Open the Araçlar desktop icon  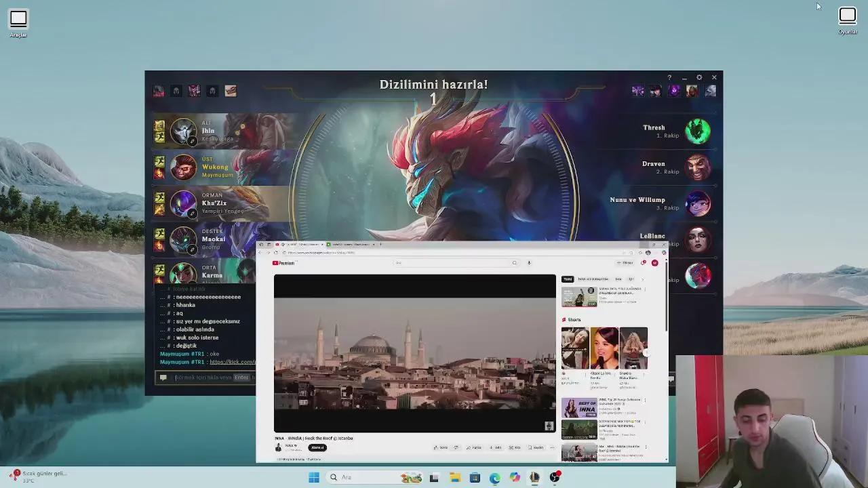point(18,22)
